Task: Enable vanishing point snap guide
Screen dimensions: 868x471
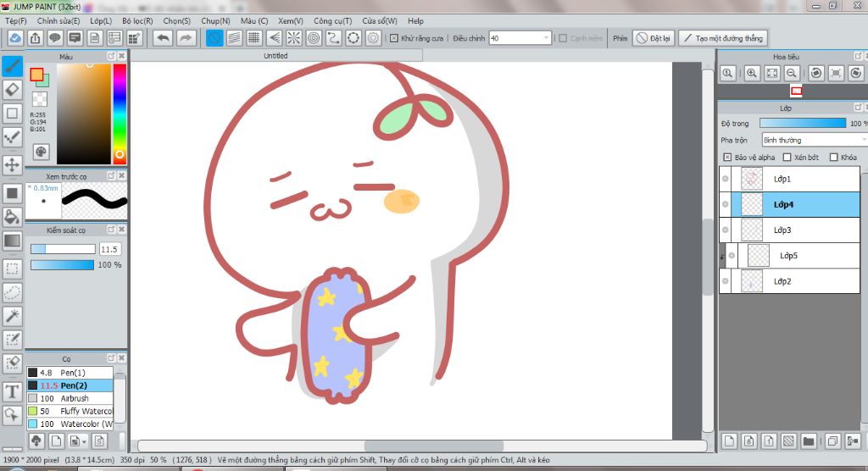Action: click(x=274, y=38)
